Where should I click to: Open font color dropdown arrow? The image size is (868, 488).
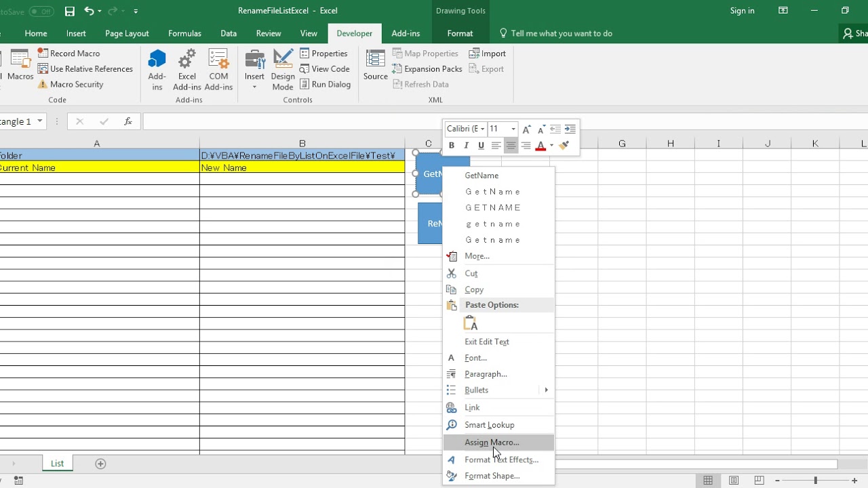[551, 146]
